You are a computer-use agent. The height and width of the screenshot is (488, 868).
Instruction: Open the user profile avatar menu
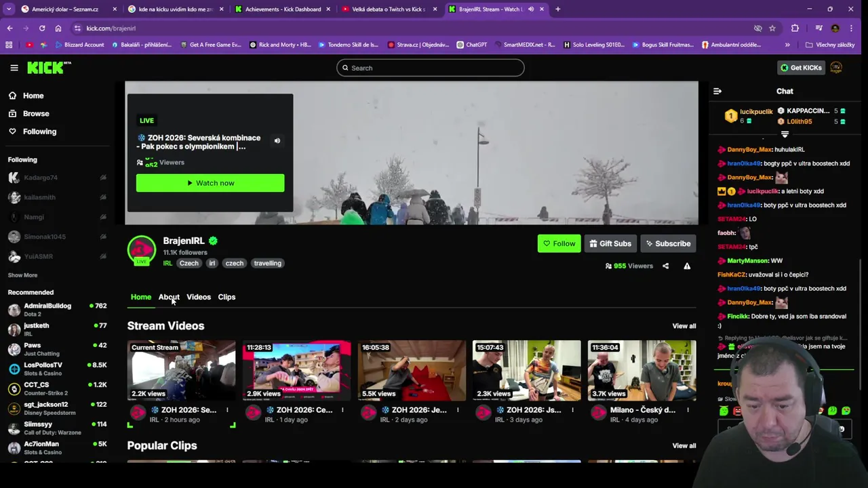click(x=836, y=68)
